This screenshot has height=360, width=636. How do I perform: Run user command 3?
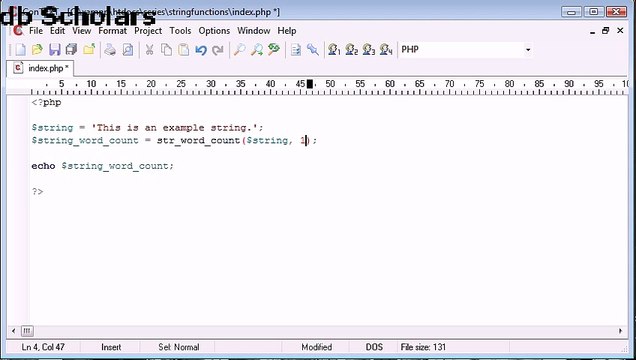tap(369, 50)
